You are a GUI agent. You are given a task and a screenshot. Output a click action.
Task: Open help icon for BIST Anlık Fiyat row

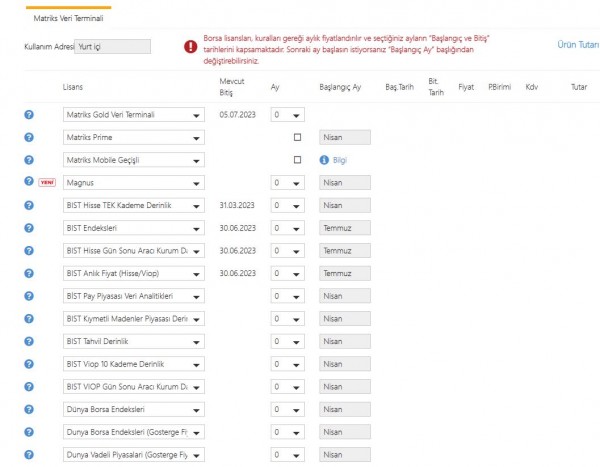pyautogui.click(x=29, y=273)
